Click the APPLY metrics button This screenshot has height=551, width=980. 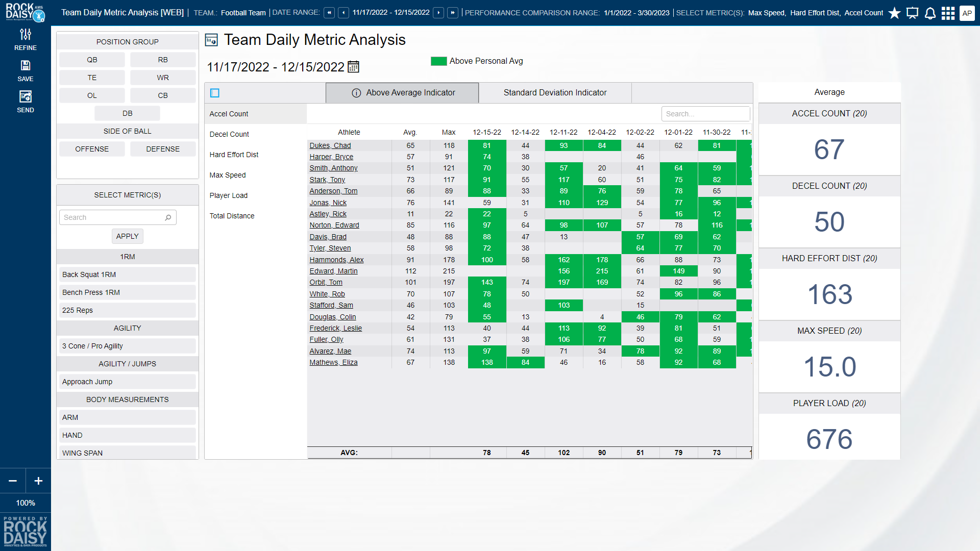[127, 236]
